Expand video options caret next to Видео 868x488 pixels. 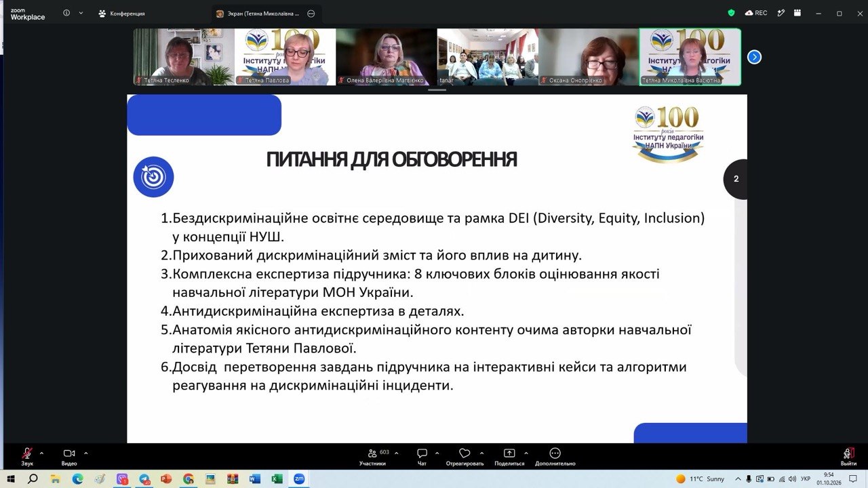(x=85, y=453)
